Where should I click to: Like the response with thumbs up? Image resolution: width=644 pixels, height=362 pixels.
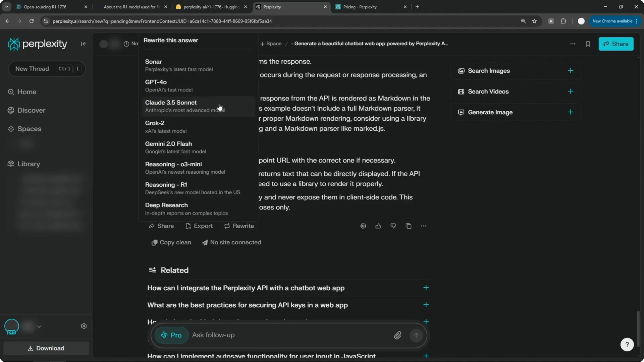coord(378,226)
